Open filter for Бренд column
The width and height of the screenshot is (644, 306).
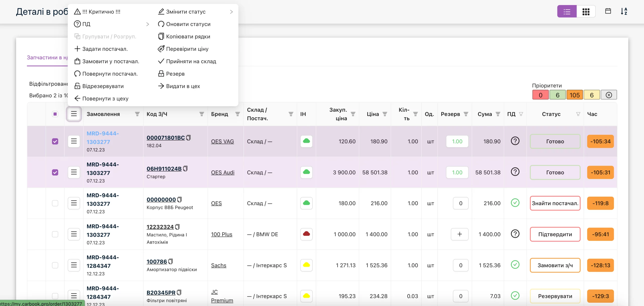point(237,114)
